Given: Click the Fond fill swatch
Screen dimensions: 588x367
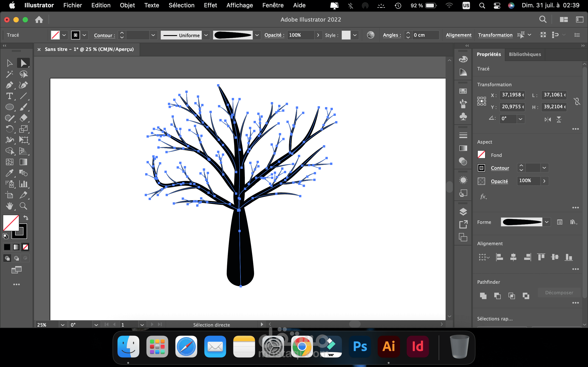Looking at the screenshot, I should [x=481, y=155].
